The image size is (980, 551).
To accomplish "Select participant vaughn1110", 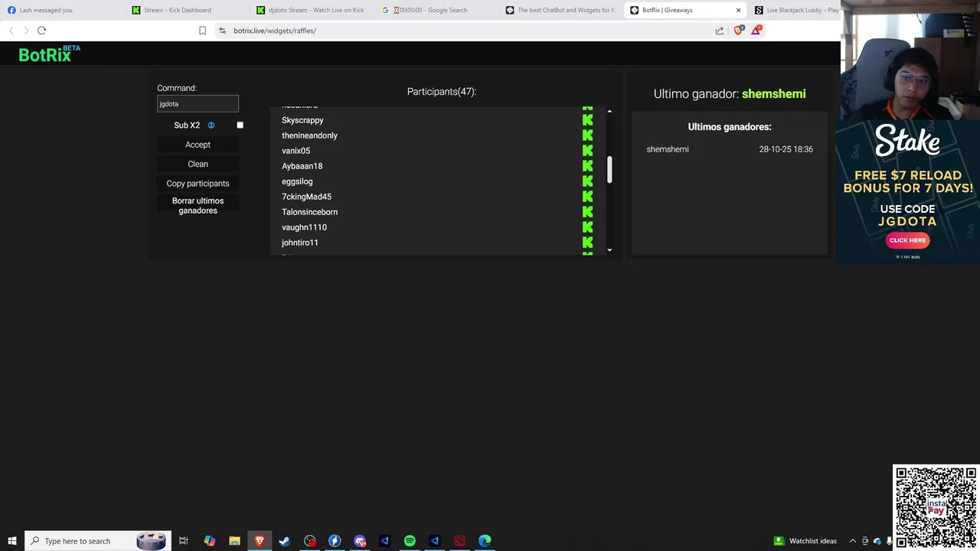I will 304,227.
